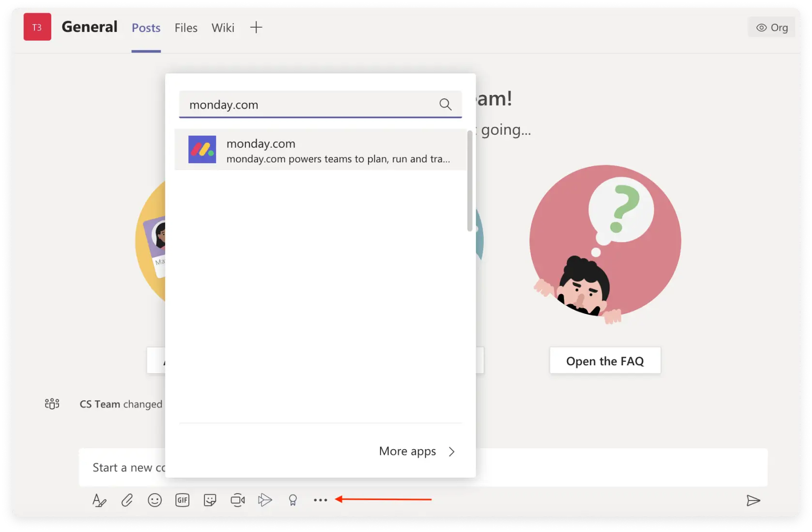Click the General channel title
Image resolution: width=812 pixels, height=532 pixels.
[90, 27]
